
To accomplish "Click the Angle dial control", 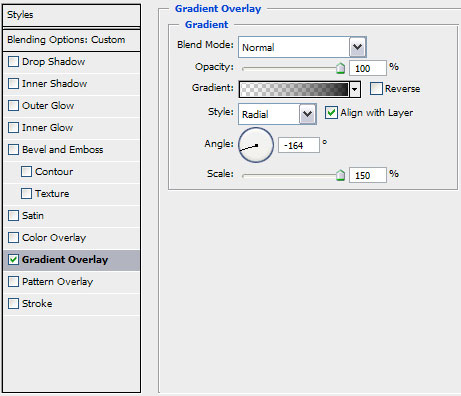I will 256,145.
